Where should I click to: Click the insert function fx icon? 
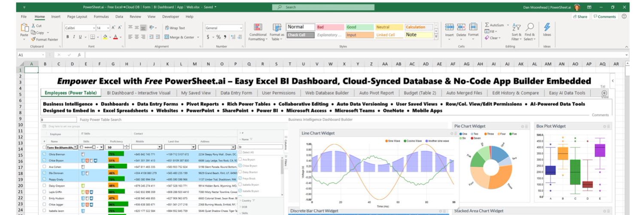[79, 55]
